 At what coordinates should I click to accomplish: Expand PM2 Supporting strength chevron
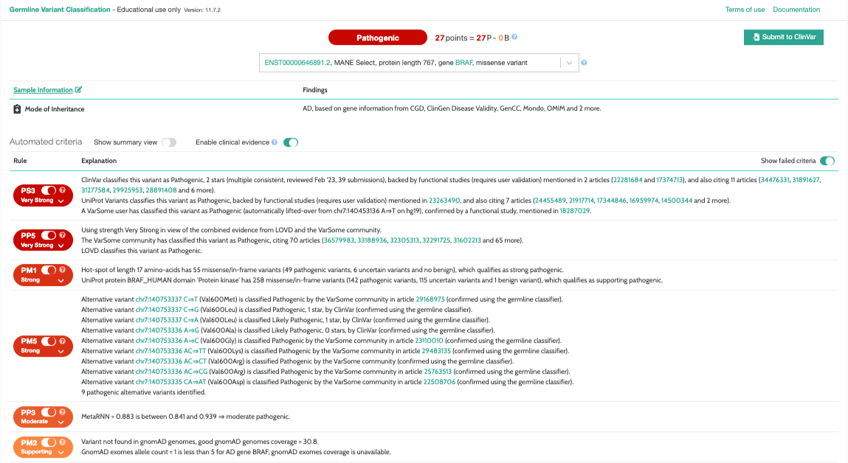(x=61, y=452)
